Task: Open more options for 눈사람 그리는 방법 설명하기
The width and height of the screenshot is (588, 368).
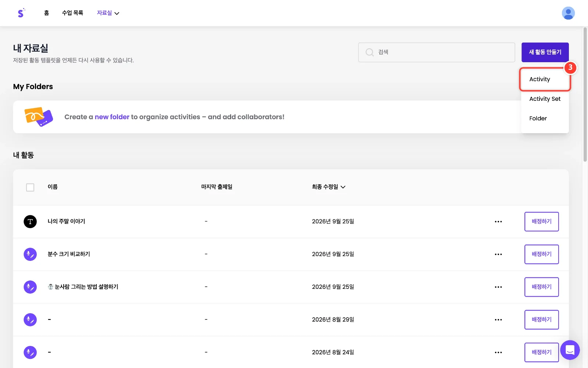Action: point(498,287)
